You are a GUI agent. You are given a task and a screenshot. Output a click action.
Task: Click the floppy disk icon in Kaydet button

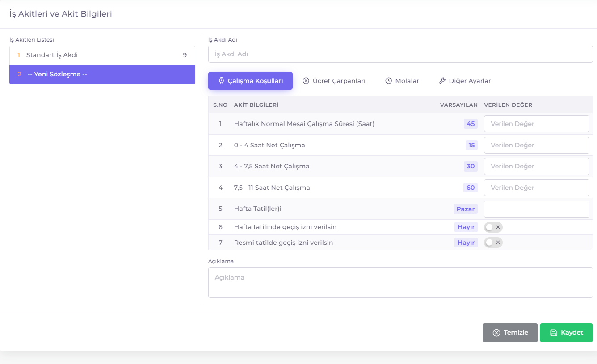point(554,333)
